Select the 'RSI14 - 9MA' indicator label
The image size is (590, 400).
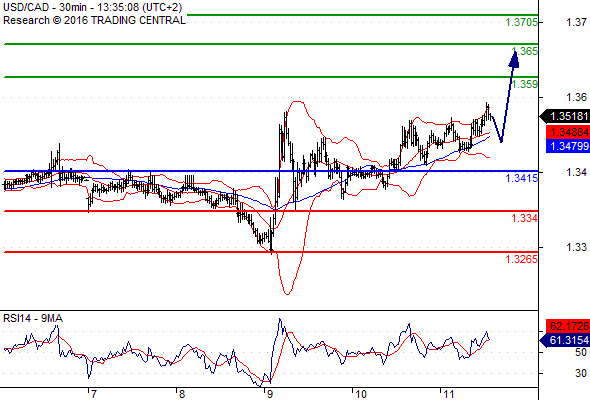33,318
